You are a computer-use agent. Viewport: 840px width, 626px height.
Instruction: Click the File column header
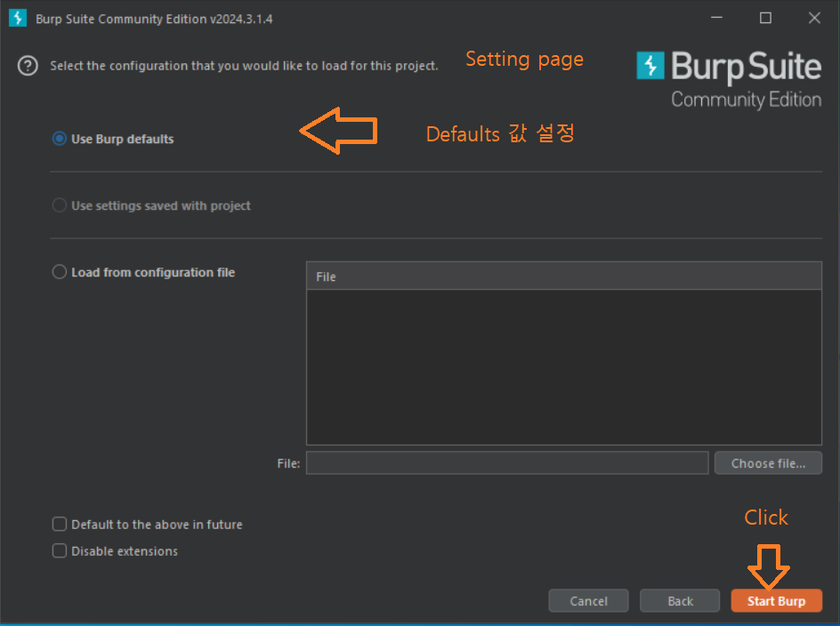pos(564,277)
